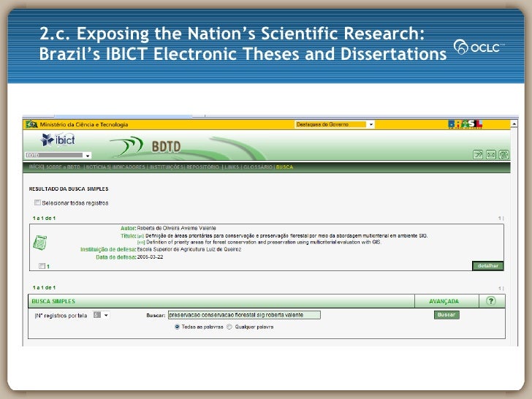This screenshot has height=399, width=532.
Task: Click the first green icon beside the envelope
Action: pyautogui.click(x=478, y=155)
